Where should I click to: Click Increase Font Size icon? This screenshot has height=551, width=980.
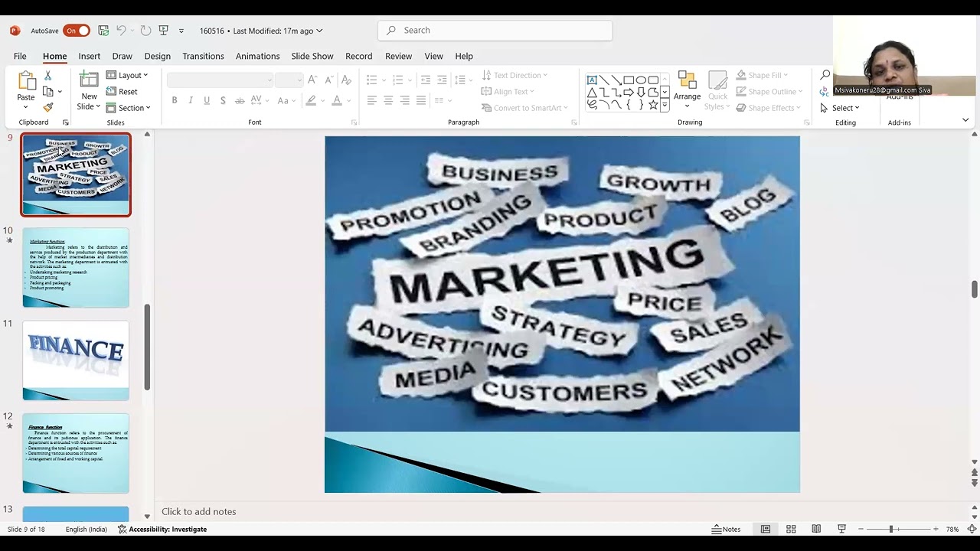click(x=312, y=80)
